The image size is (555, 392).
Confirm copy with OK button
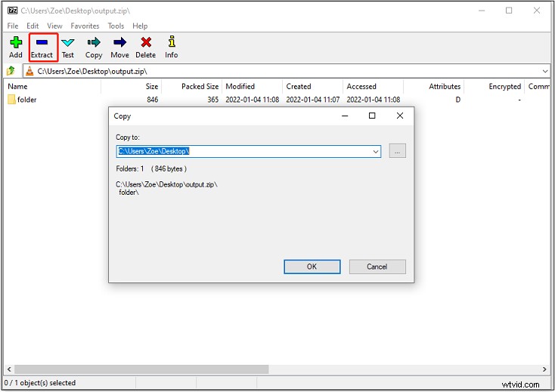coord(312,267)
